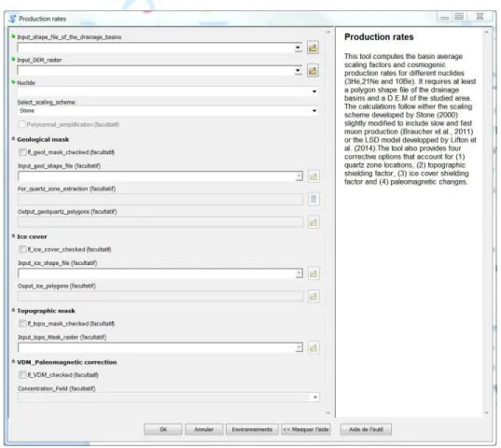This screenshot has height=448, width=501.
Task: Browse for the drainage basins shape file
Action: (x=313, y=48)
